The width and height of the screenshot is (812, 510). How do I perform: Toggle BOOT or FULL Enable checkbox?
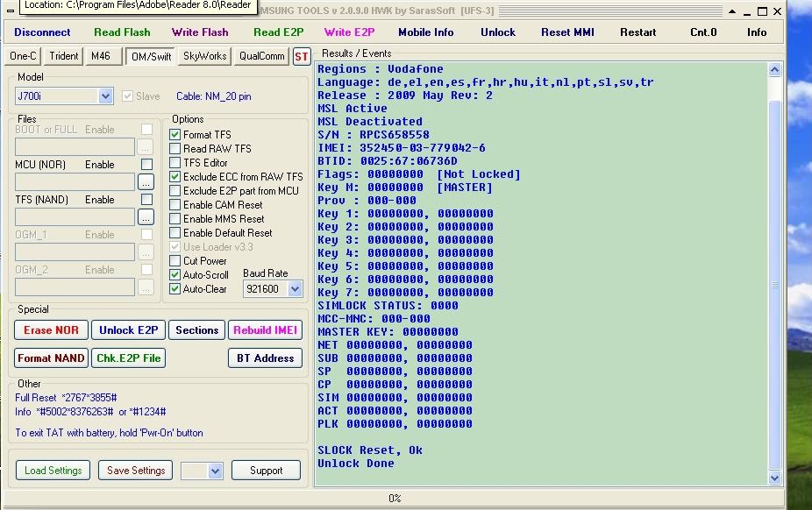tap(147, 130)
